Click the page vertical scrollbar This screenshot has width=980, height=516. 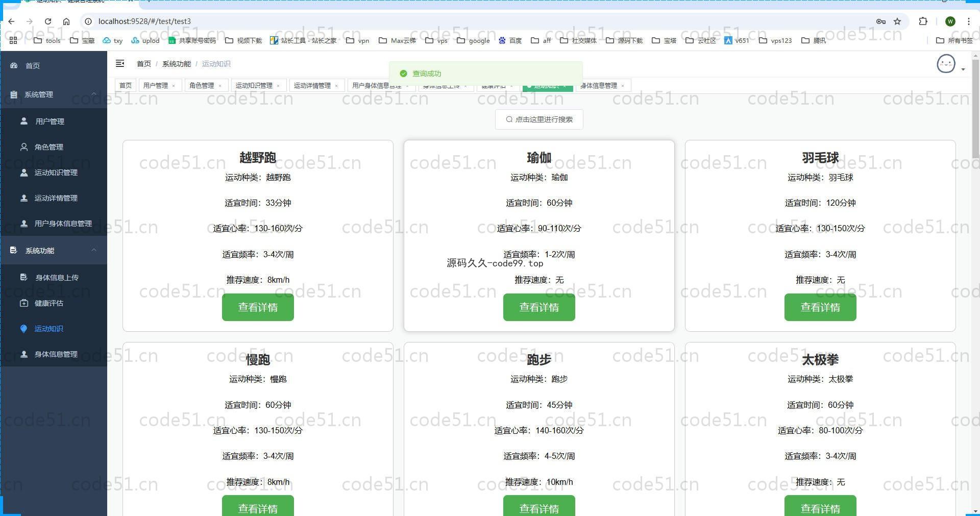pyautogui.click(x=975, y=110)
